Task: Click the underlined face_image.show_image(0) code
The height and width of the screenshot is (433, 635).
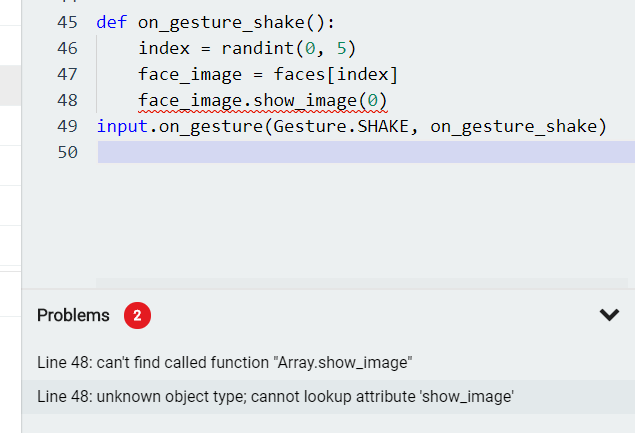Action: tap(263, 100)
